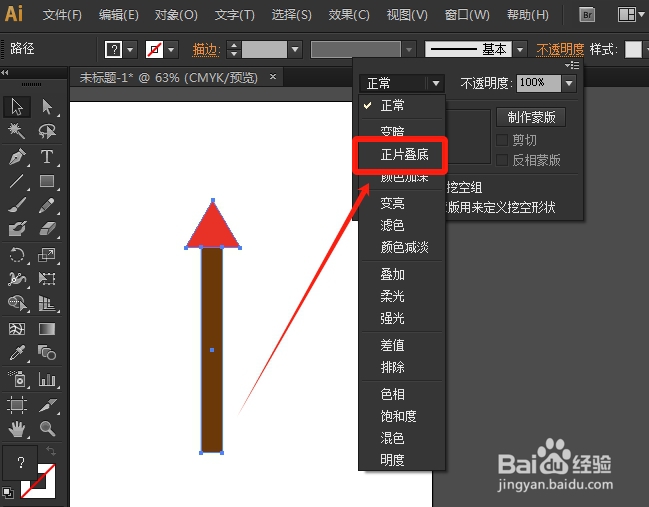Select the Slice tool
The height and width of the screenshot is (507, 649).
coord(47,405)
